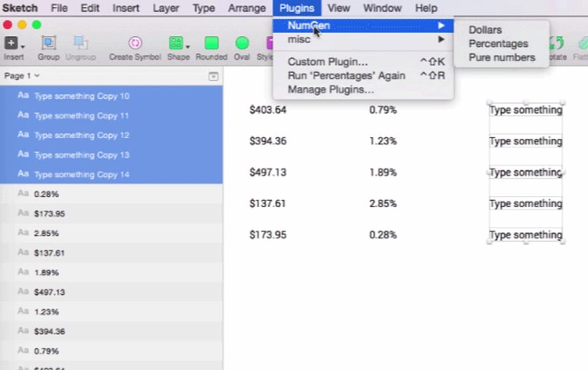Click the $403.64 text on the canvas
This screenshot has width=588, height=370.
tap(267, 110)
